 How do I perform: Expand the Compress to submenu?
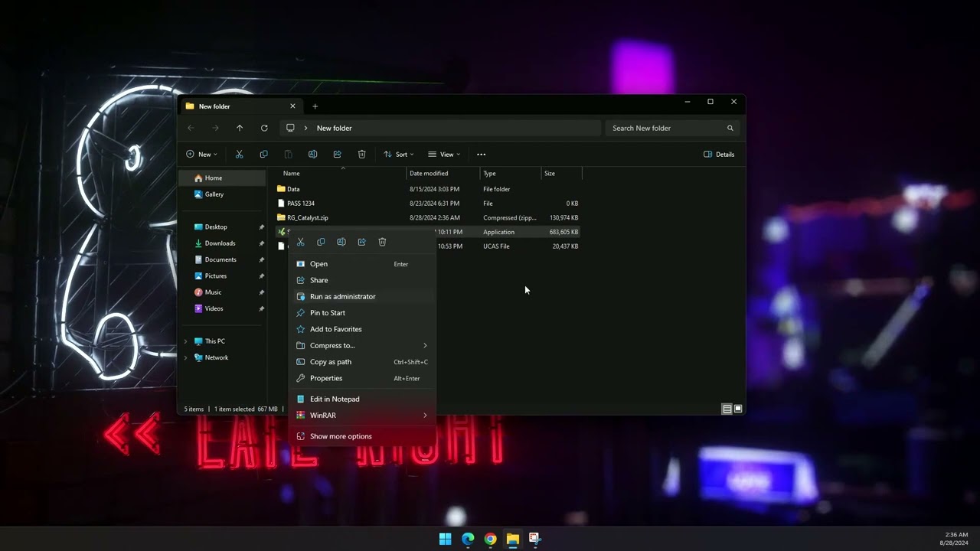(425, 345)
